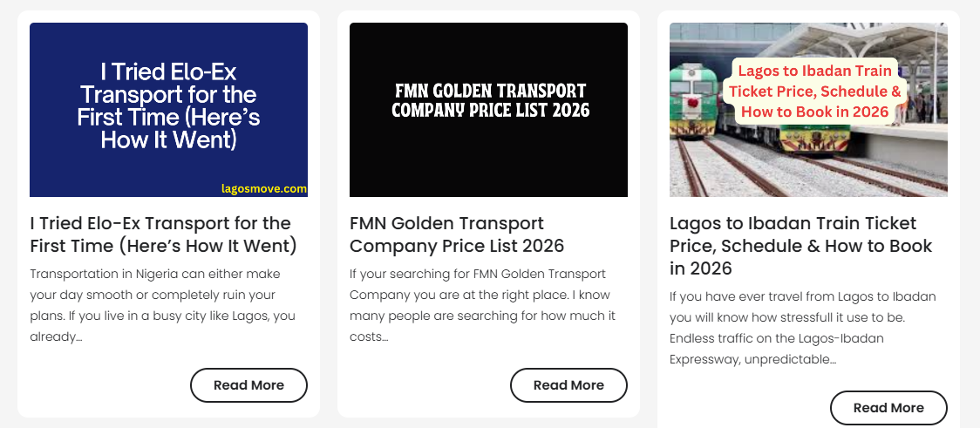Click the 'Transportation in Nigeria' excerpt text
980x428 pixels.
[x=162, y=306]
